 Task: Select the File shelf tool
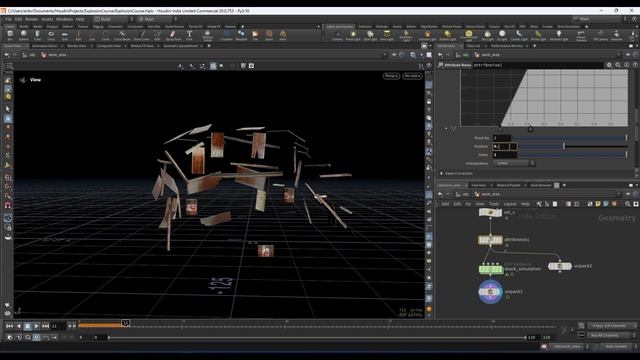click(255, 36)
